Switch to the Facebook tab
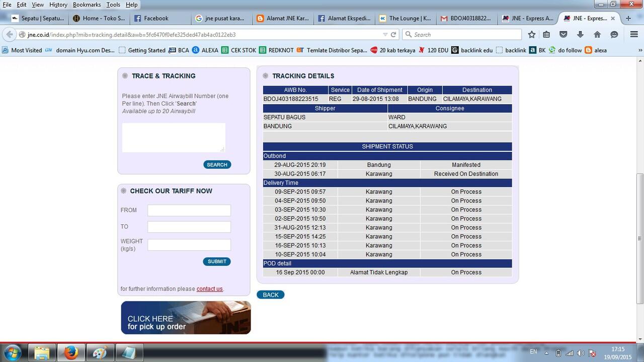 coord(160,18)
